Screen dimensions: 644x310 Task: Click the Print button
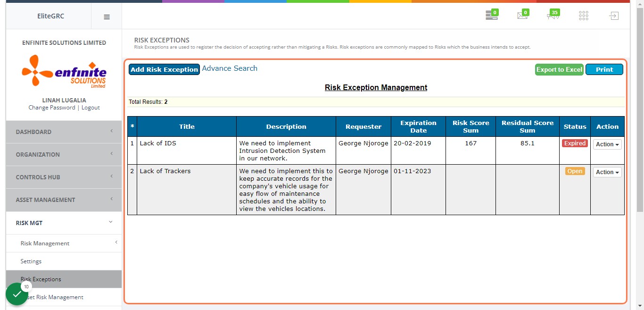[604, 69]
